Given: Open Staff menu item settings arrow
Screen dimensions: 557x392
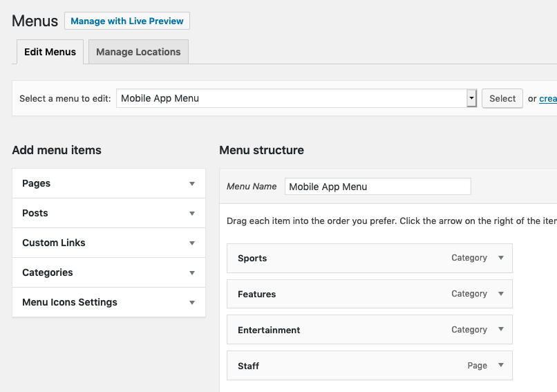Looking at the screenshot, I should 501,365.
